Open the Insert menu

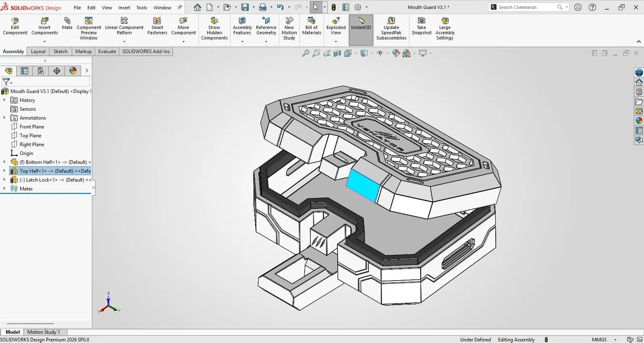tap(124, 7)
